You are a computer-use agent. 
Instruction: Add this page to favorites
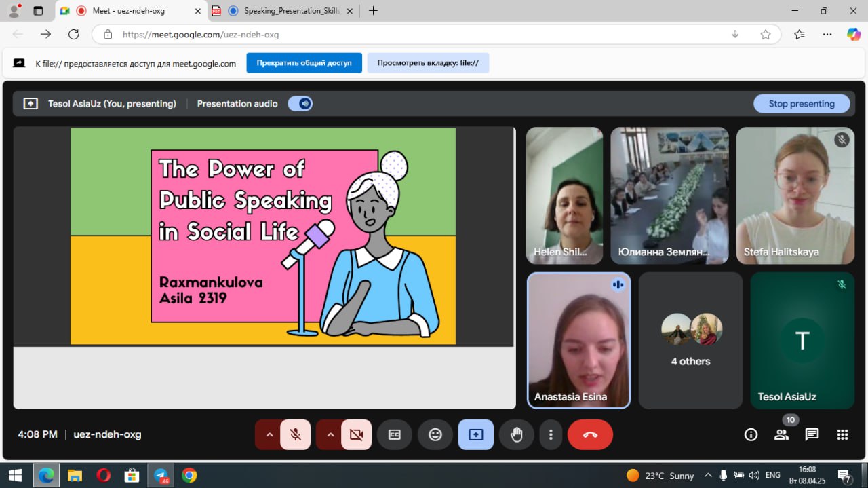point(766,35)
